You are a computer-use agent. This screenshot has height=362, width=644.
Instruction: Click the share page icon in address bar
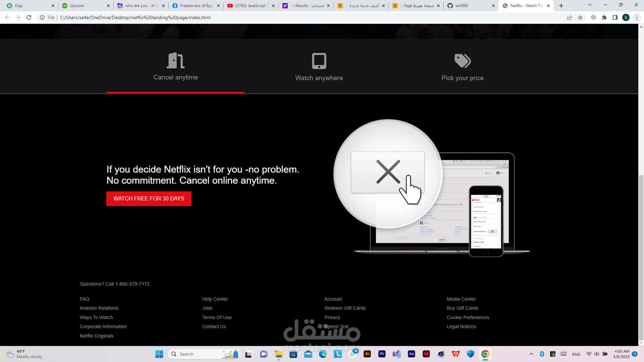click(x=570, y=17)
